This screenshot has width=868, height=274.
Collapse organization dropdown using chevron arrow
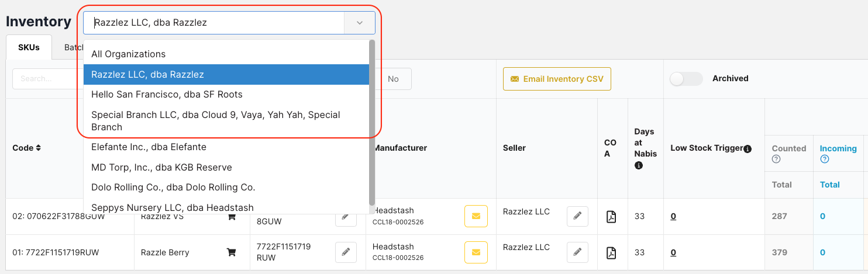360,23
